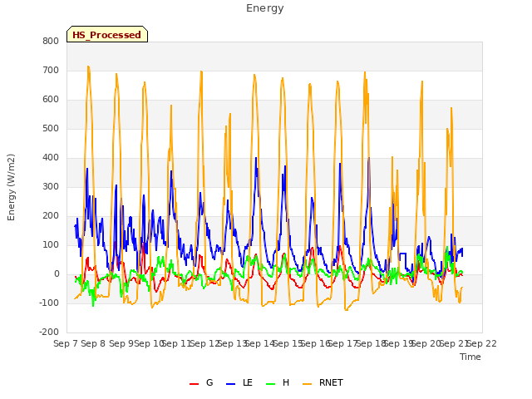Screen dimensions: 532x399
Task: Select the 500 y-axis tick label
Action: coord(51,129)
